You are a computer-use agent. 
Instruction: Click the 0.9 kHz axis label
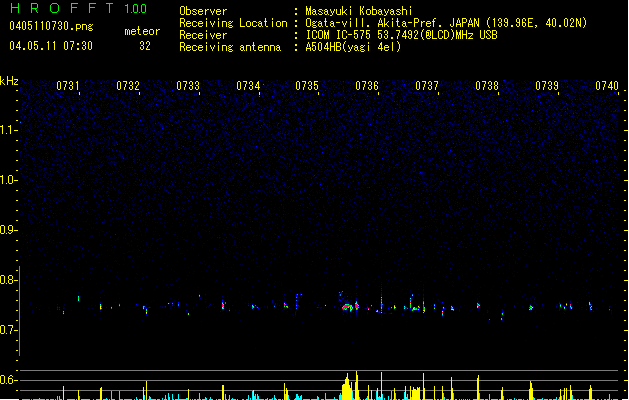click(9, 230)
